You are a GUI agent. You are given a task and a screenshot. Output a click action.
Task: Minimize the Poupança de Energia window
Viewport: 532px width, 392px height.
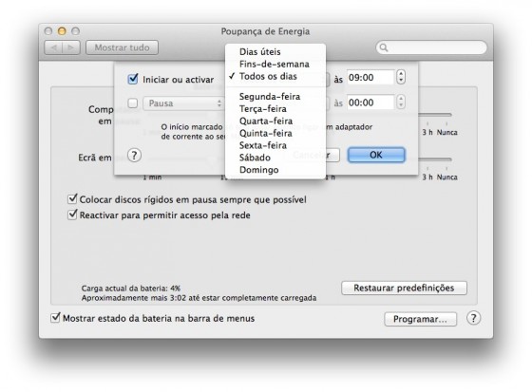62,31
